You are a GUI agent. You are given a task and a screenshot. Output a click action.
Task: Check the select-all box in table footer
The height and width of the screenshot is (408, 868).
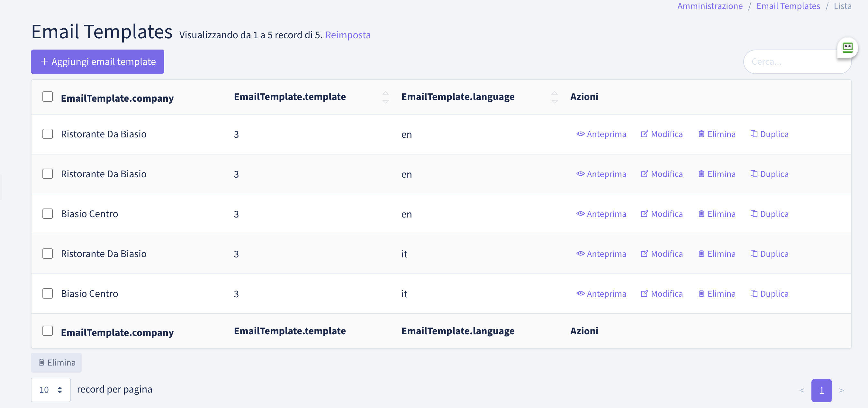48,331
